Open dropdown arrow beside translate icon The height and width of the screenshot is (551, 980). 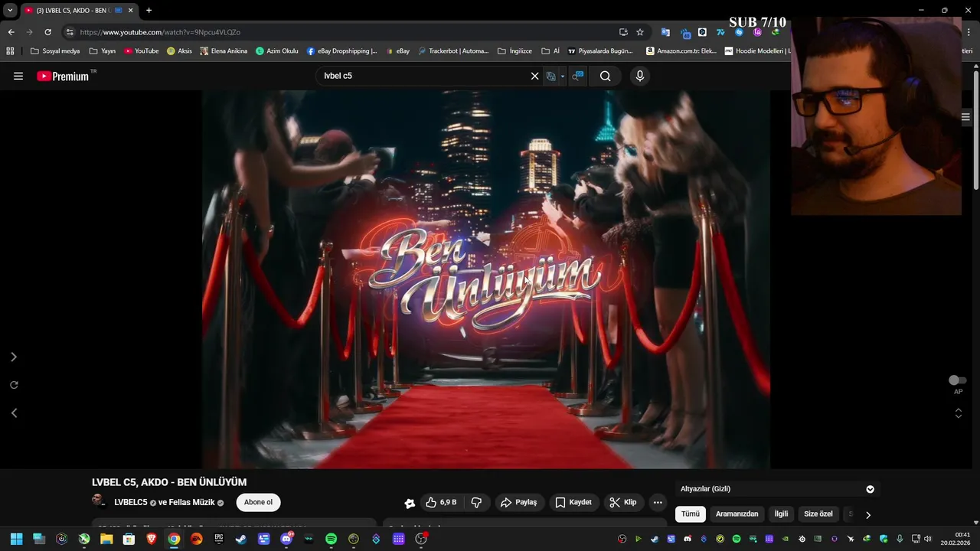(562, 76)
